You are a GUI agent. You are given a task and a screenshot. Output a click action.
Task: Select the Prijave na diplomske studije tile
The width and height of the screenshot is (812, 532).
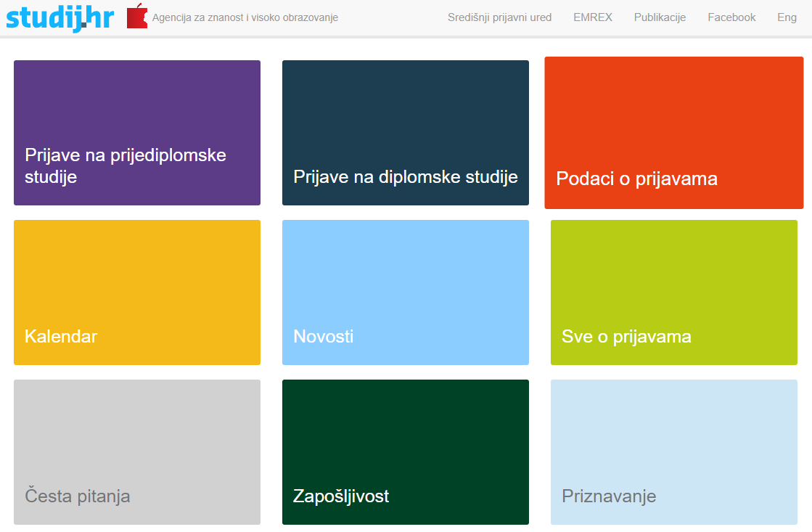tap(406, 133)
